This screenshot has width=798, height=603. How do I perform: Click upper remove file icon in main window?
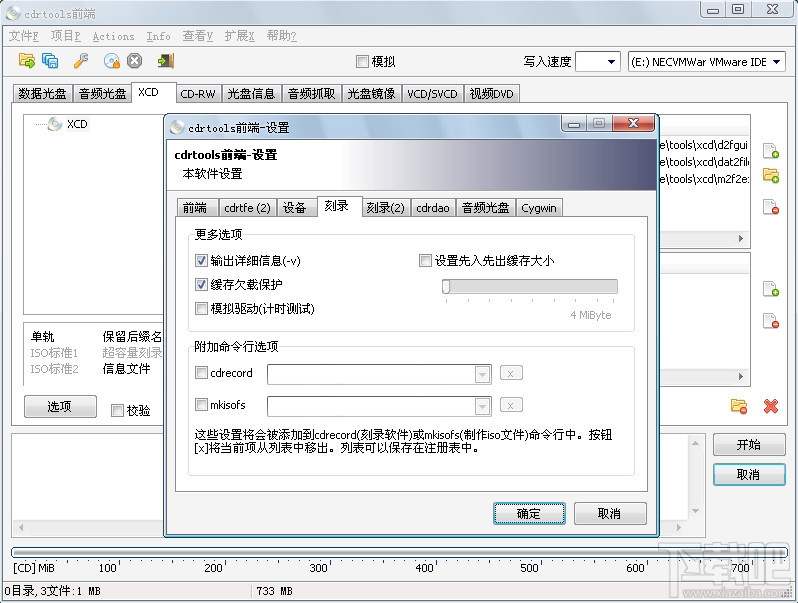click(x=771, y=207)
